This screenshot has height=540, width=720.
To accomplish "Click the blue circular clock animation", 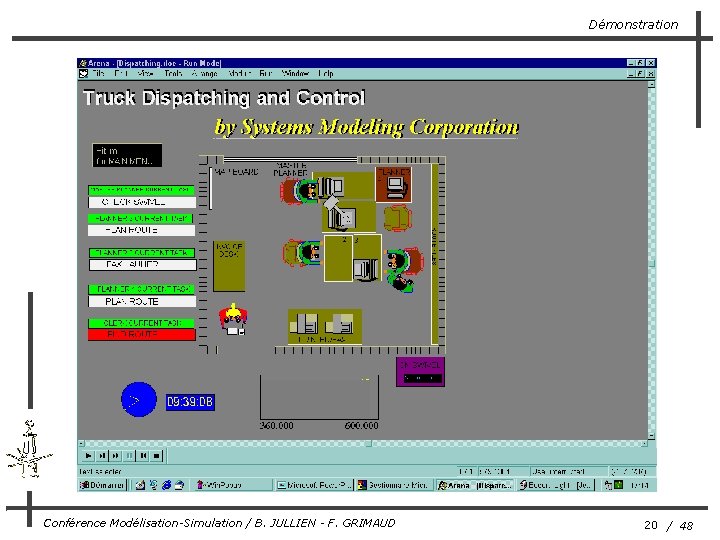I will click(x=139, y=399).
